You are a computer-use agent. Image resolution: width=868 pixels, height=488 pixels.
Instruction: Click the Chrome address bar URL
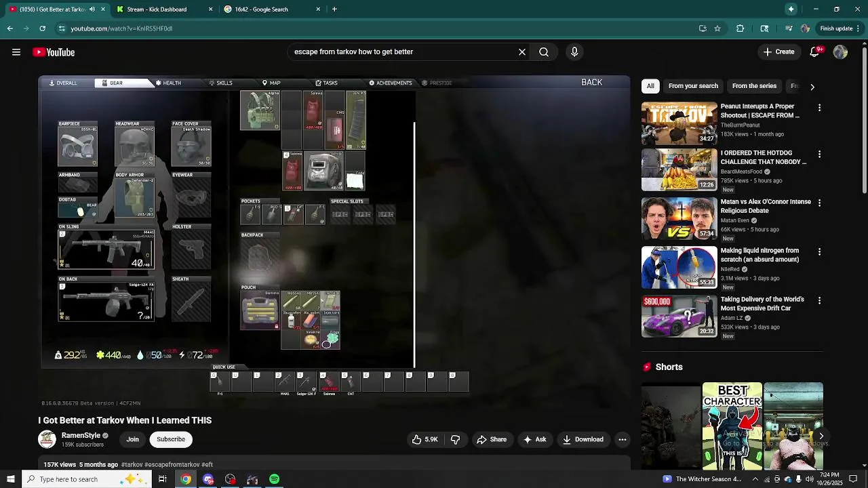pyautogui.click(x=122, y=28)
